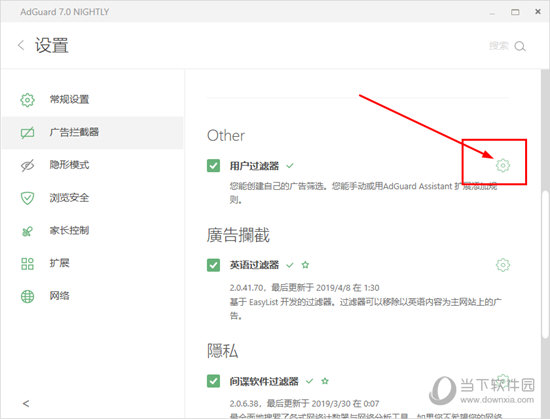Screen dimensions: 550x419
Task: Maximize the AdGuard window
Action: [x=515, y=12]
